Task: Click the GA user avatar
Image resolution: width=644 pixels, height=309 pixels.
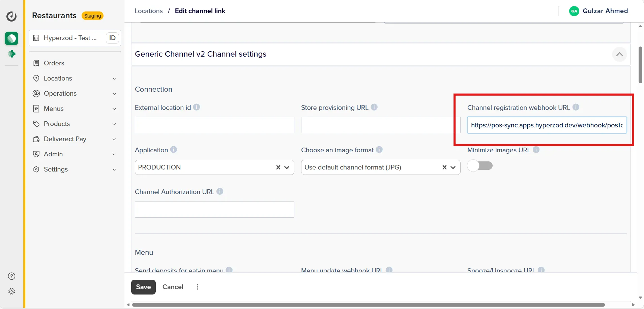Action: point(574,11)
